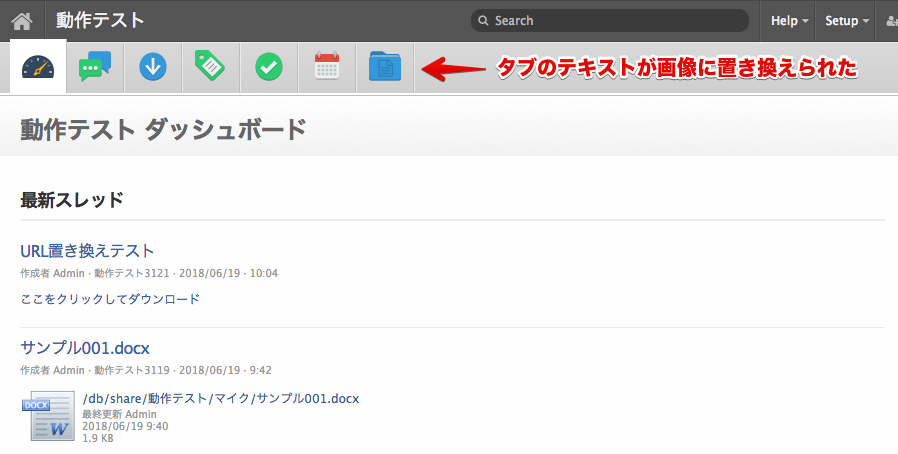
Task: Open the green checkmark tasks tab
Action: point(269,67)
